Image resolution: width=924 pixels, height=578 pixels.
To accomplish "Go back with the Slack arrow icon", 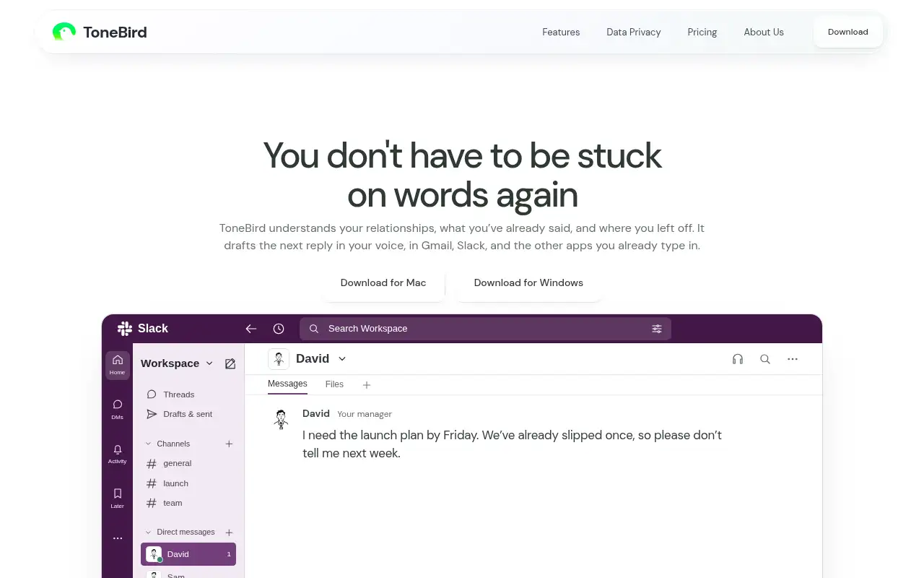I will pos(251,329).
